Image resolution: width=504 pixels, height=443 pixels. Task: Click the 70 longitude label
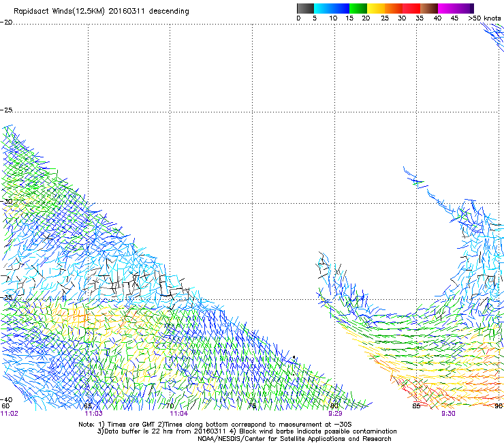click(170, 406)
